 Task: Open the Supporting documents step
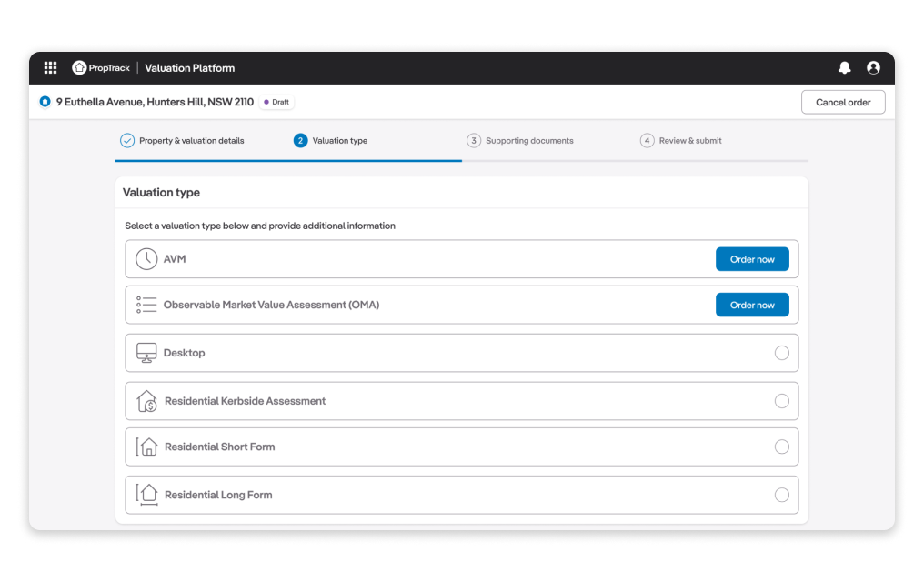coord(530,141)
